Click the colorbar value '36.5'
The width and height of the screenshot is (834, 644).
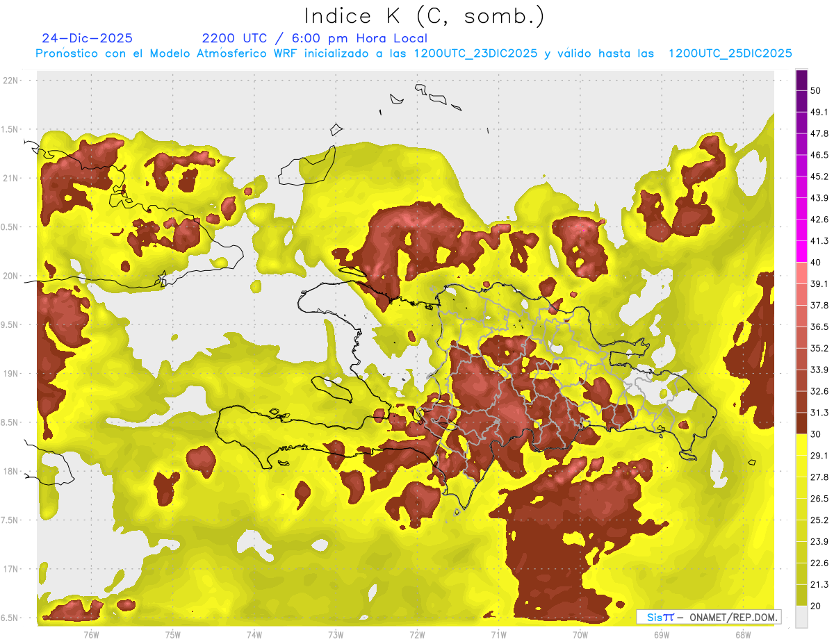819,327
